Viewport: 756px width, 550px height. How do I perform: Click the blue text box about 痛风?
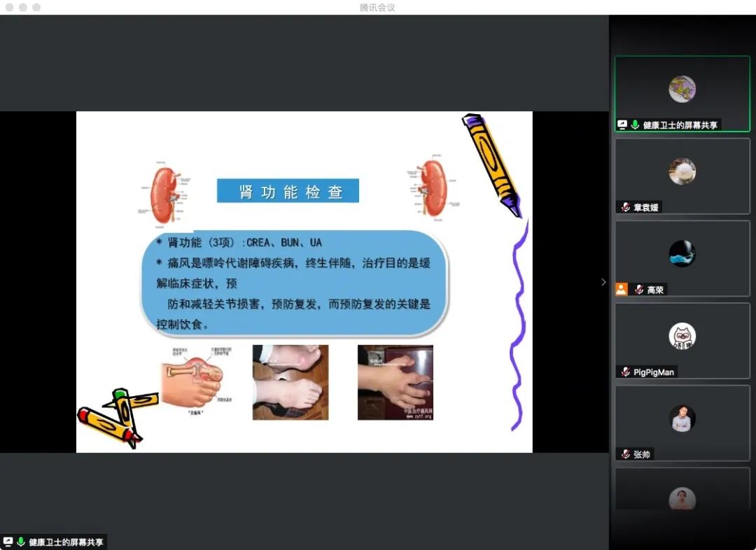pyautogui.click(x=293, y=283)
